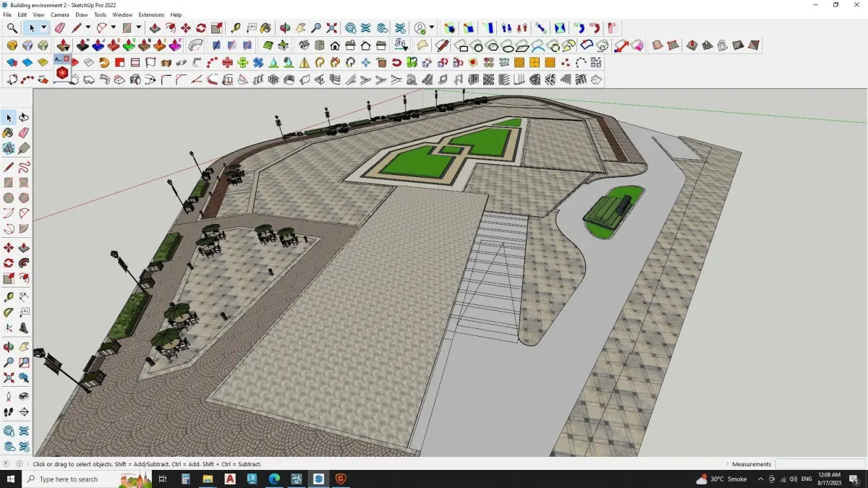The width and height of the screenshot is (868, 488).
Task: Open the clock showing 12:08 AM
Action: [x=829, y=479]
